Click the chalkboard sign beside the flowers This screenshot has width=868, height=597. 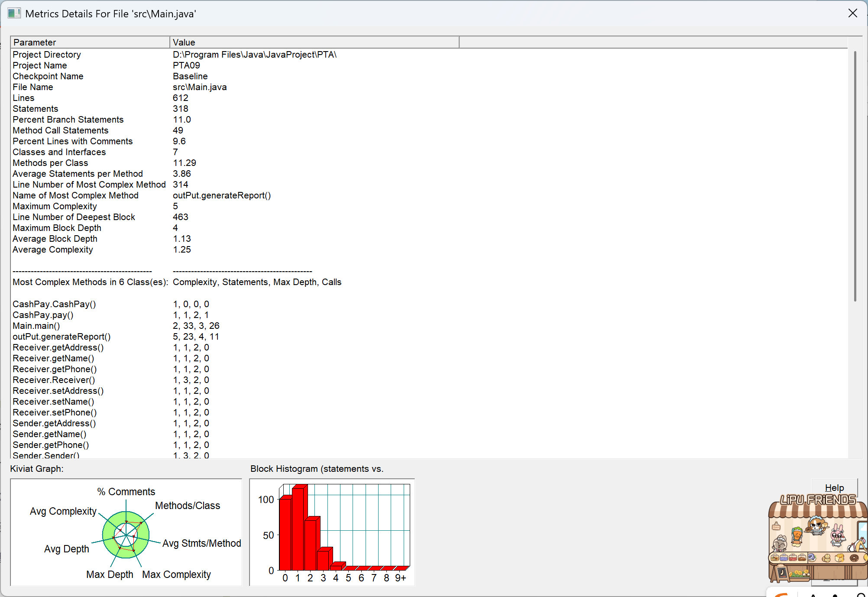tap(782, 573)
